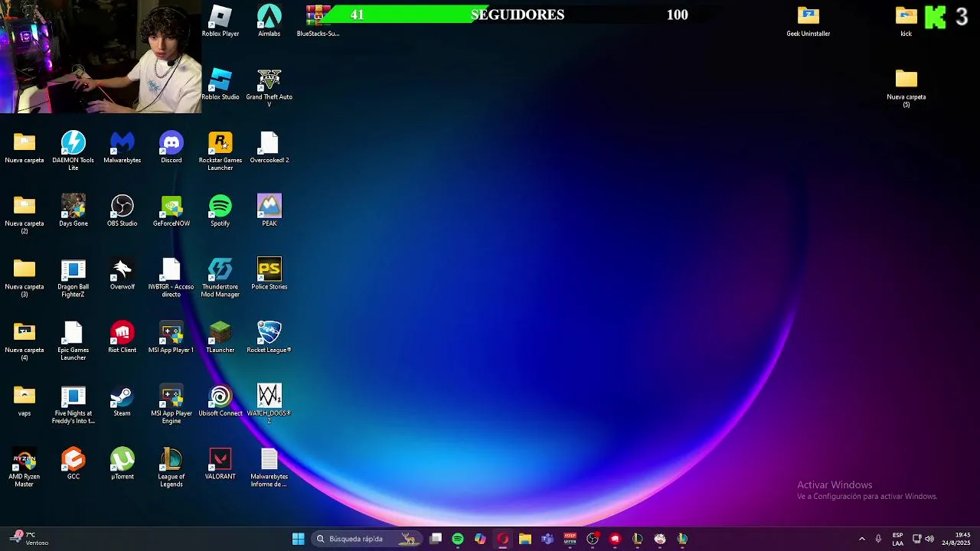Select the Steam desktop icon
980x551 pixels.
tap(122, 402)
